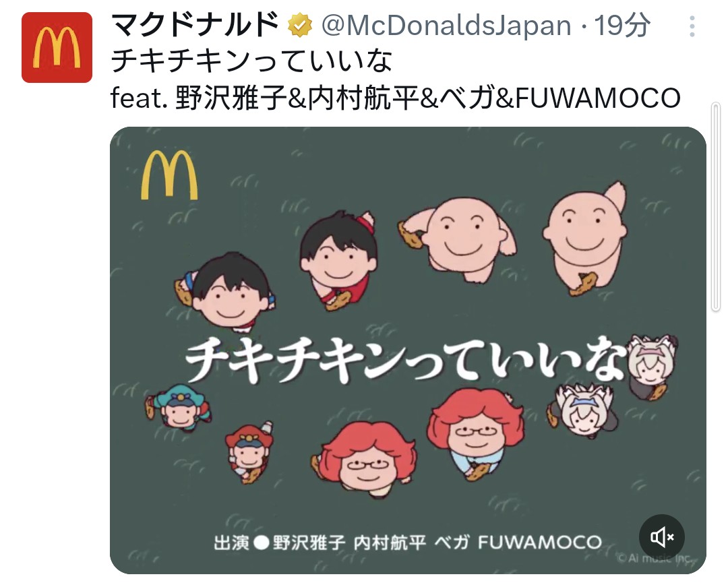Unmute the video with the speaker icon
The width and height of the screenshot is (728, 587).
[662, 537]
